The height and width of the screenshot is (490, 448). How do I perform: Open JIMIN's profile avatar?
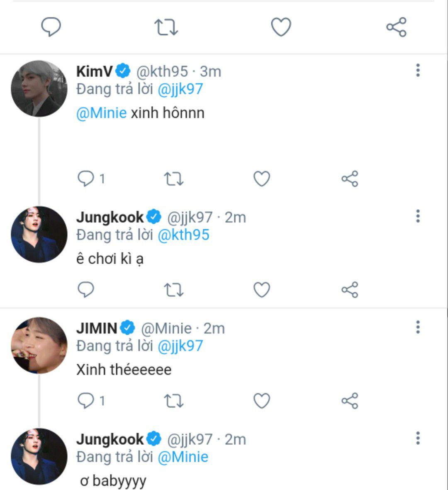(39, 345)
